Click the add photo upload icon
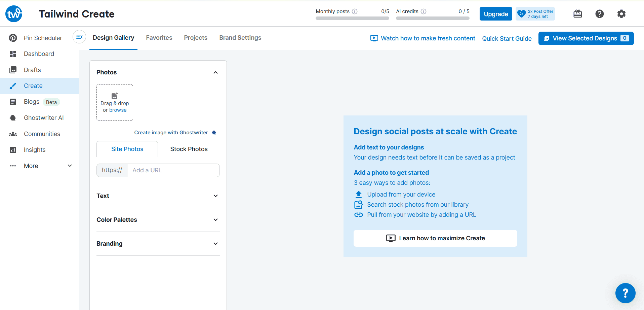Image resolution: width=644 pixels, height=310 pixels. 115,96
